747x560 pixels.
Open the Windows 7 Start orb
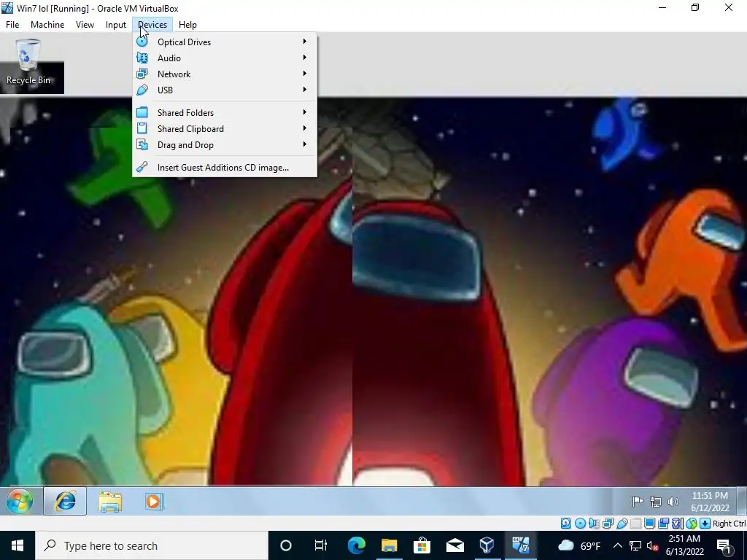point(20,501)
